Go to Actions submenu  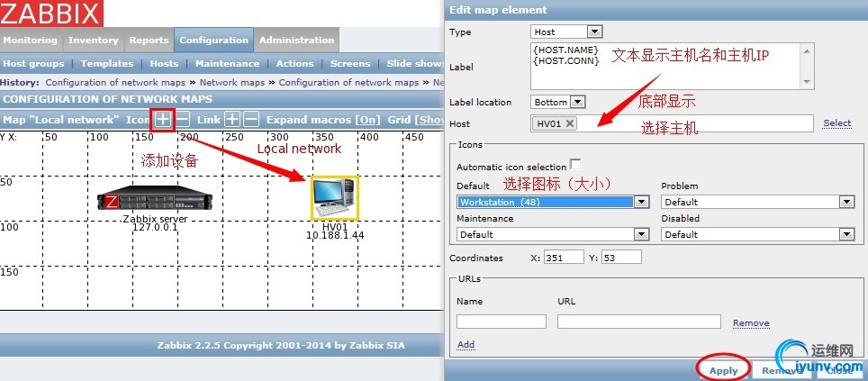point(294,63)
